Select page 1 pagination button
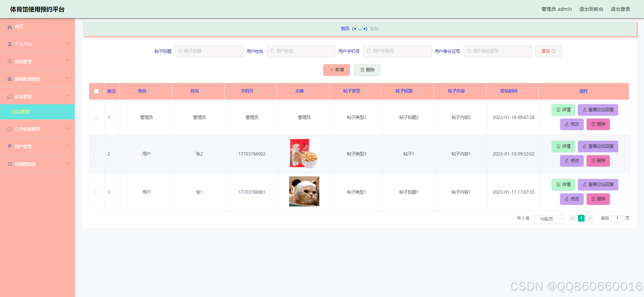This screenshot has width=644, height=297. 581,218
